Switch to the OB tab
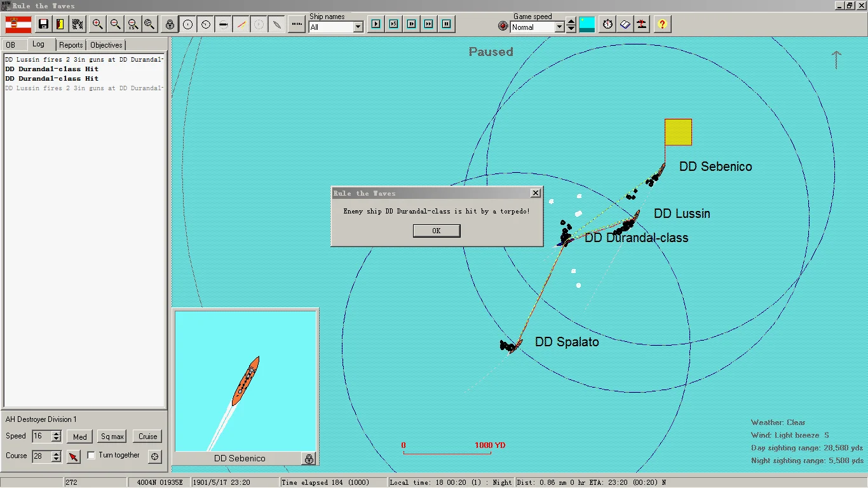Screen dimensions: 868x488 coord(11,45)
